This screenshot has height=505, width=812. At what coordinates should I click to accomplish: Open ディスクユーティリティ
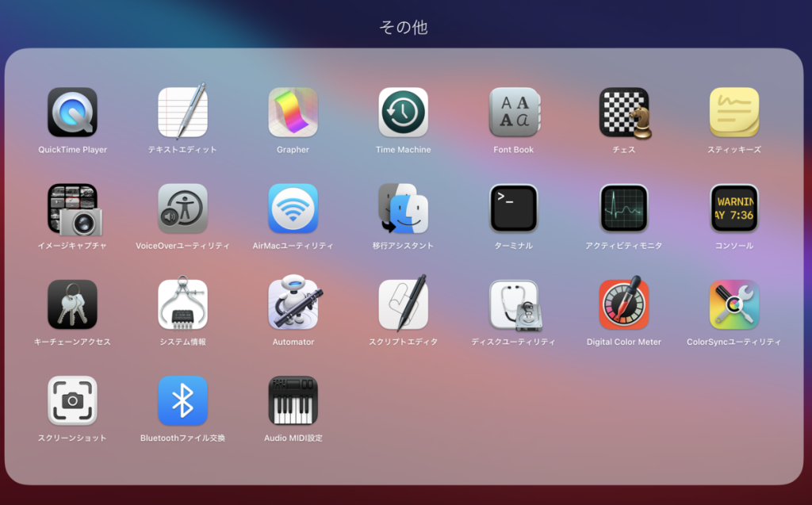[513, 305]
